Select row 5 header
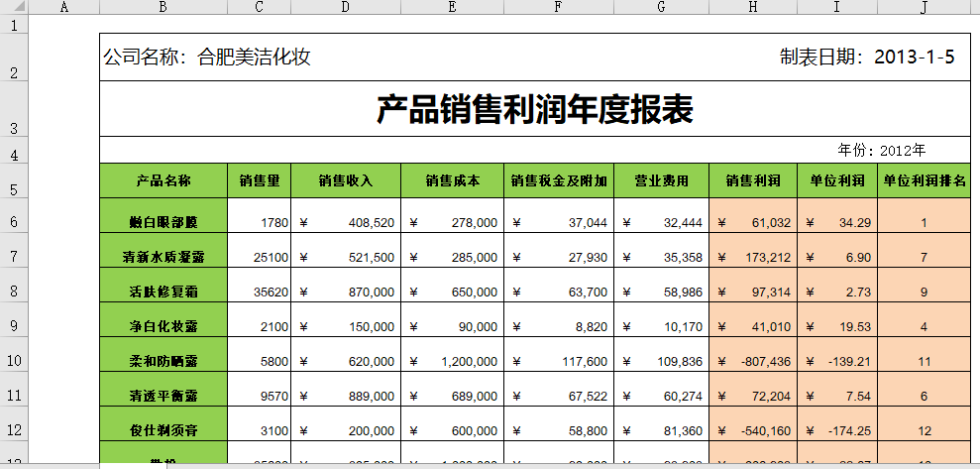This screenshot has height=469, width=980. point(14,188)
